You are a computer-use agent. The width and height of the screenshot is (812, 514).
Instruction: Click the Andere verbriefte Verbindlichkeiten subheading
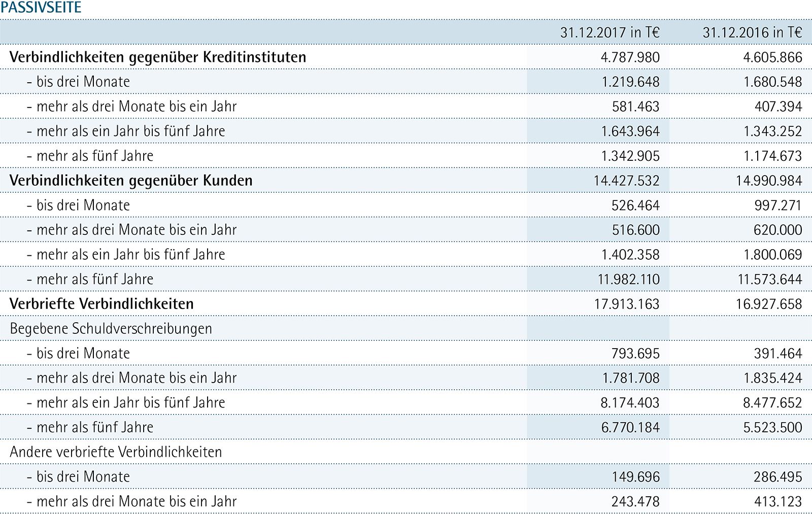[x=116, y=452]
